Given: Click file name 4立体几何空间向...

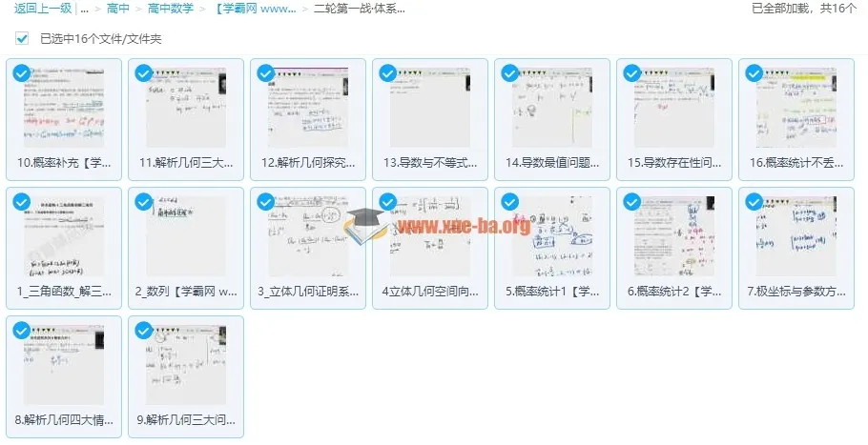Looking at the screenshot, I should point(430,292).
